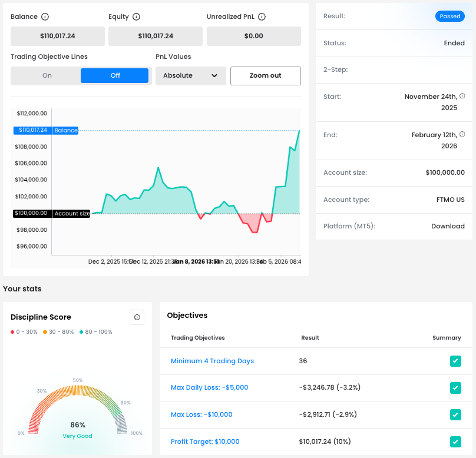Viewport: 476px width, 458px height.
Task: Open Max Daily Loss objective link
Action: pos(209,387)
